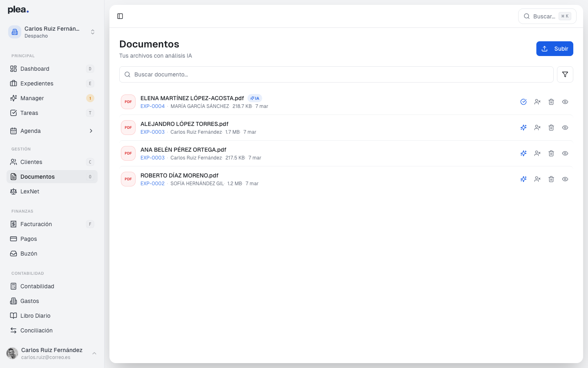588x368 pixels.
Task: Delete ANA BELÉN PÉREZ ORTEGA.pdf with trash icon
Action: click(551, 153)
